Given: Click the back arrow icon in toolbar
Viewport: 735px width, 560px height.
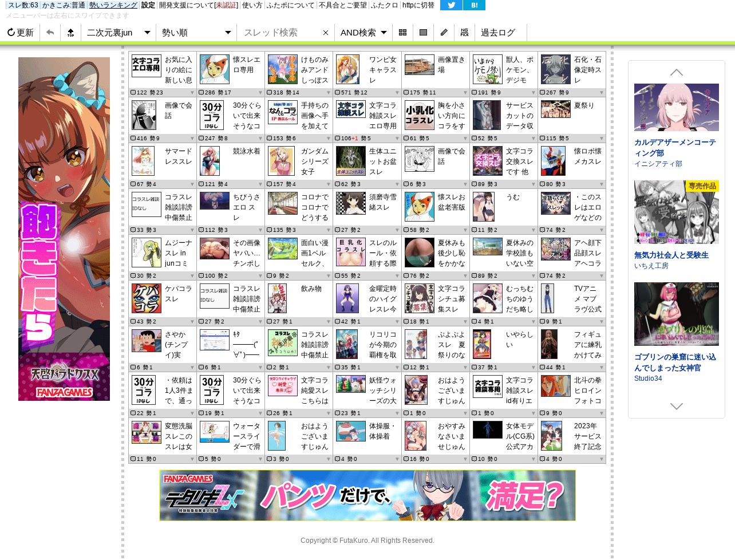Looking at the screenshot, I should pos(50,33).
